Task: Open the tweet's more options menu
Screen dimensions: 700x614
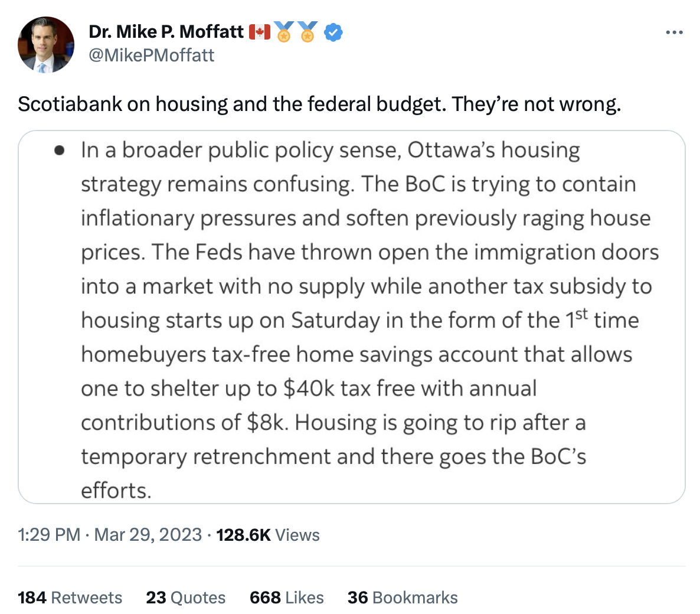Action: (x=674, y=32)
